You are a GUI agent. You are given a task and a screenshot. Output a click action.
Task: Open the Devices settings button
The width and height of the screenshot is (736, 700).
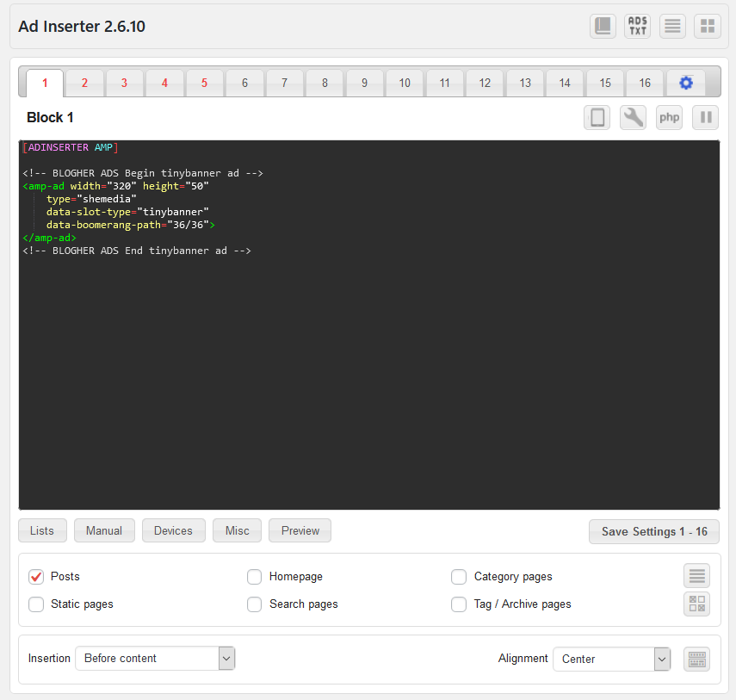174,530
